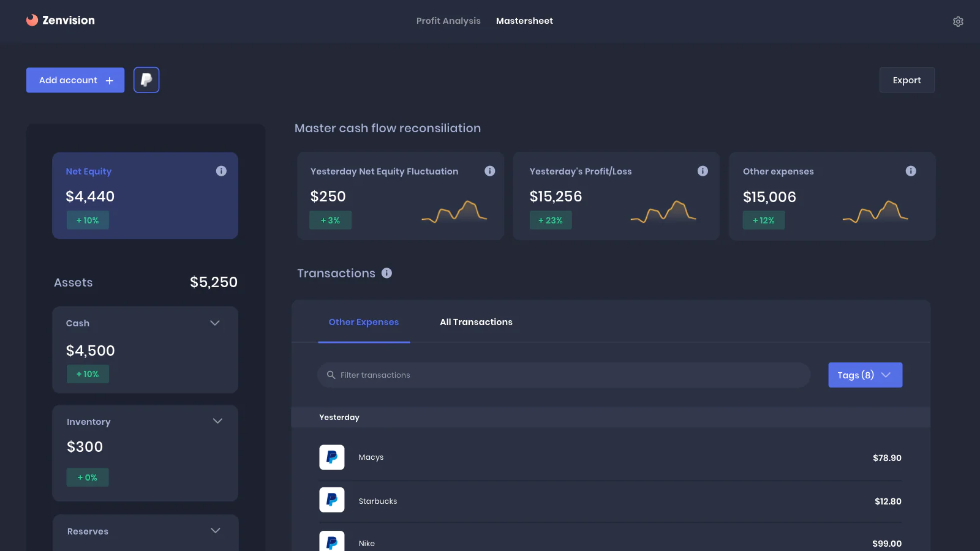Click the PayPal icon beside Nike

[x=332, y=541]
